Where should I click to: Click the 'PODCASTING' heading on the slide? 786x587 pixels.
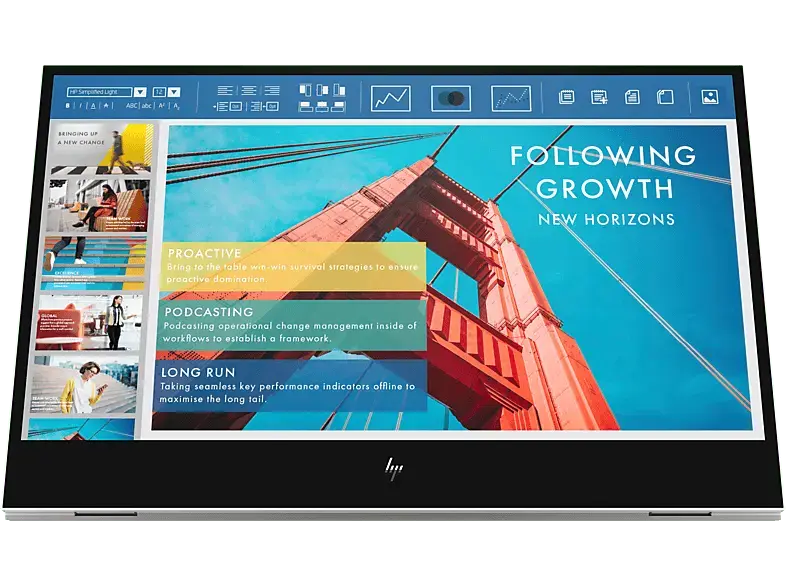pos(209,312)
